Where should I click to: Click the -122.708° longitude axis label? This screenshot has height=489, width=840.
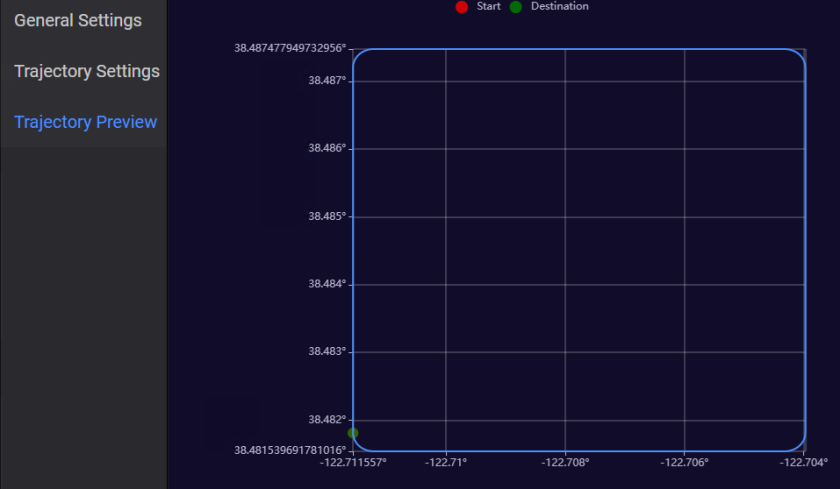566,463
